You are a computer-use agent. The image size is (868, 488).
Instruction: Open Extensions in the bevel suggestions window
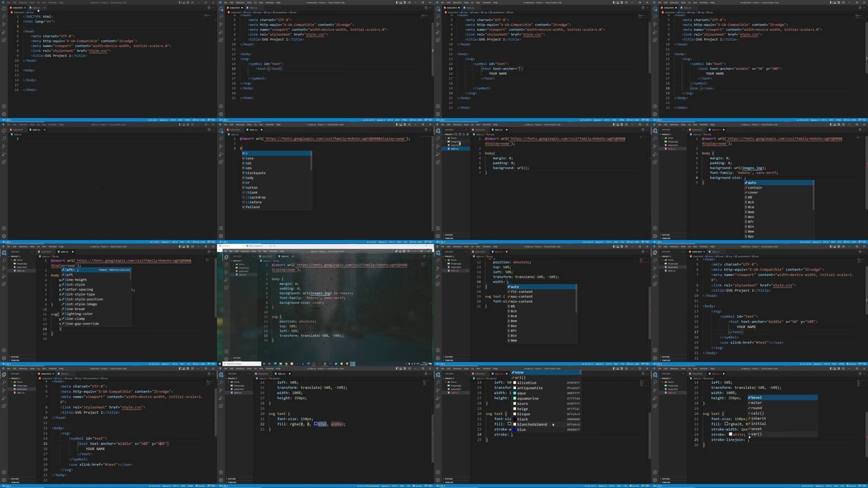655,406
